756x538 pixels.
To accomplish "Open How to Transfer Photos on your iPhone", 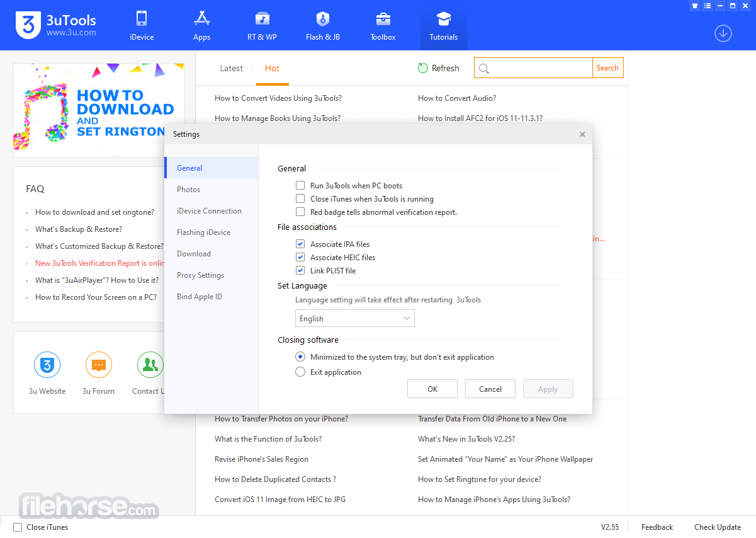I will click(x=281, y=419).
